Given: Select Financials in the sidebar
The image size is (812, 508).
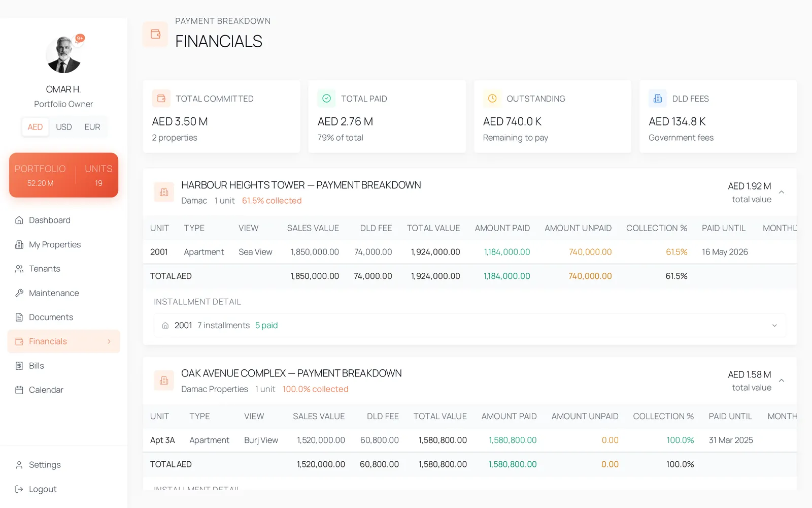Looking at the screenshot, I should tap(63, 341).
